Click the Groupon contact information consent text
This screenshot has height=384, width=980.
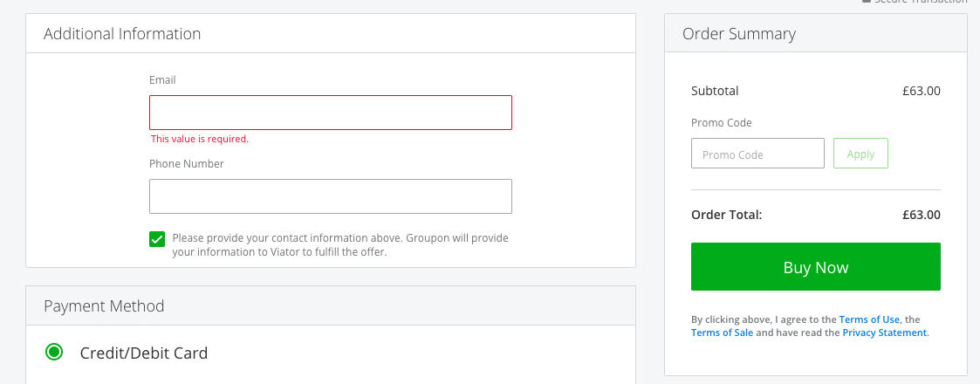tap(339, 244)
